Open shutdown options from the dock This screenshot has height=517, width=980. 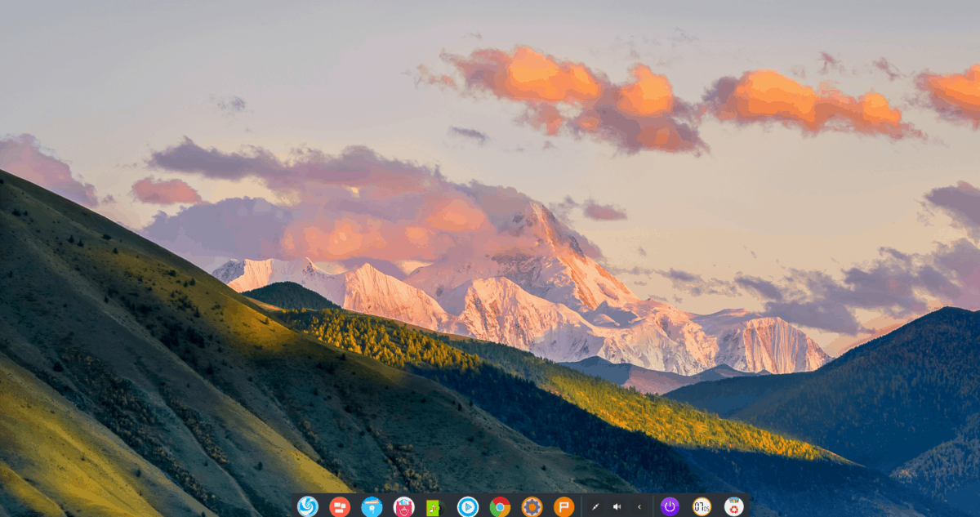669,506
